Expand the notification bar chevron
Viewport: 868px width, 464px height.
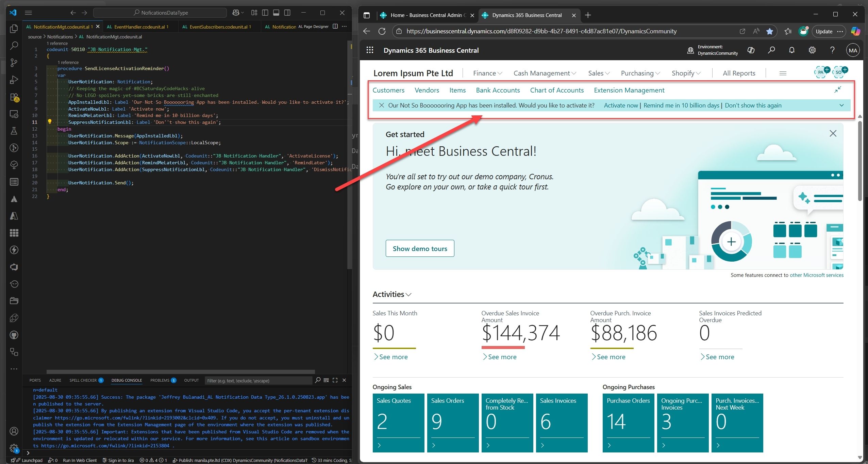coord(841,105)
